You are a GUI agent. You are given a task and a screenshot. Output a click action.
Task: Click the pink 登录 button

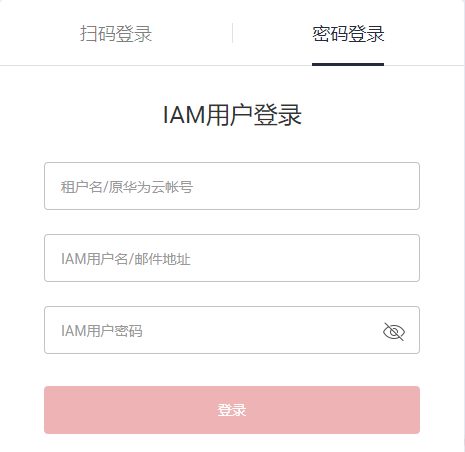coord(232,410)
